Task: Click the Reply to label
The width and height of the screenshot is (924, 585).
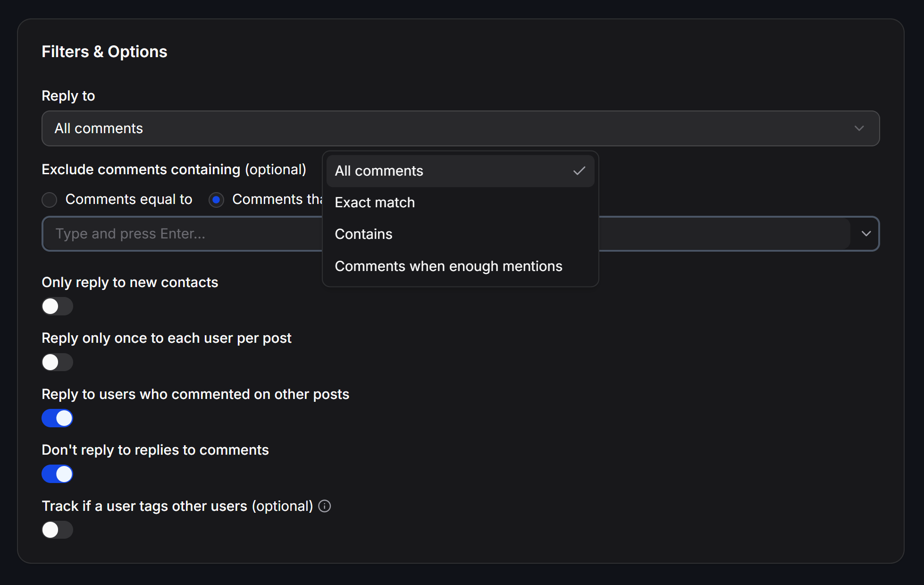Action: pos(68,96)
